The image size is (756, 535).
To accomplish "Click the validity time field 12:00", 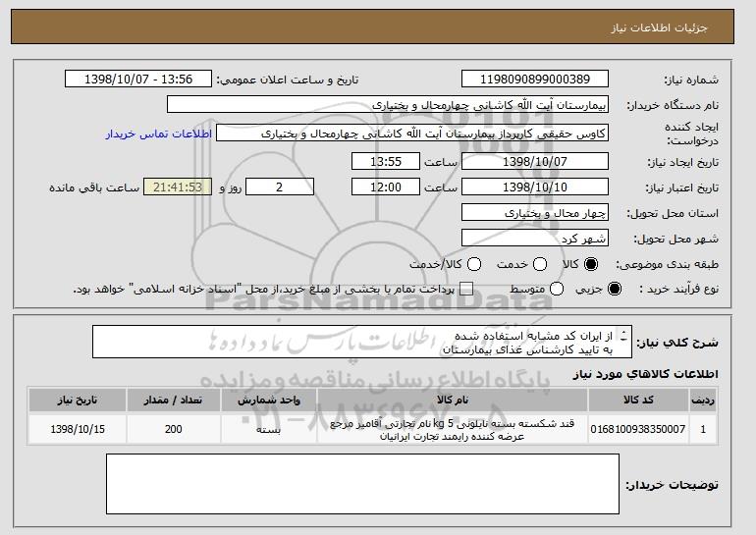I will (x=386, y=187).
